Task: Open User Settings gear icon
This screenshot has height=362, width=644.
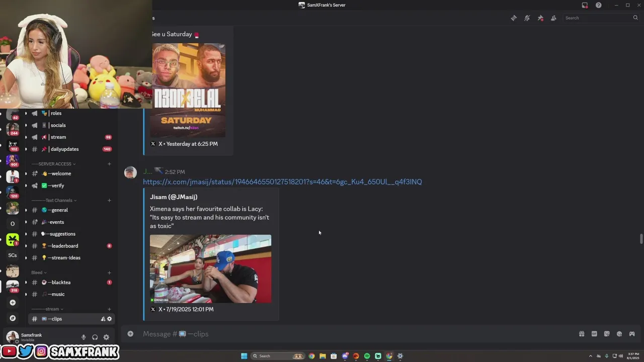Action: tap(106, 337)
